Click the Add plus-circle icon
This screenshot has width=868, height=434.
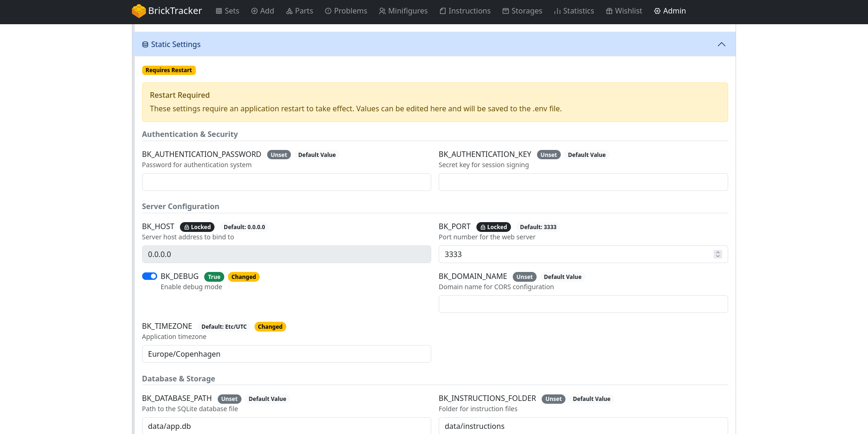click(255, 11)
